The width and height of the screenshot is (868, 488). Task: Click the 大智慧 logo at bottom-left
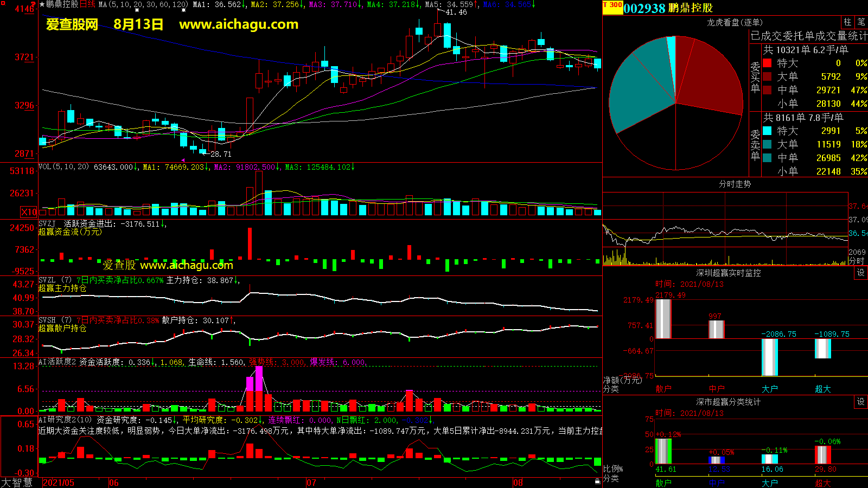[17, 483]
